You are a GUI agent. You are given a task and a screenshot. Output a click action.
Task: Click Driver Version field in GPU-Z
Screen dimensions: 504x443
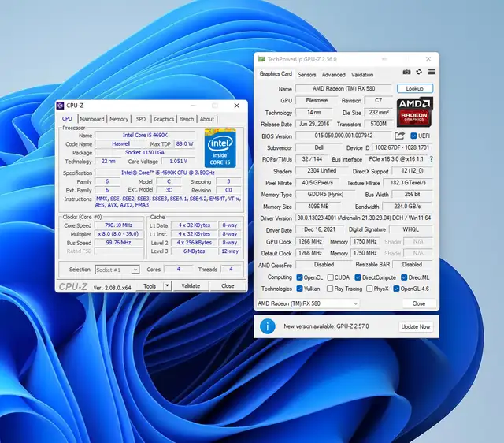pyautogui.click(x=364, y=218)
